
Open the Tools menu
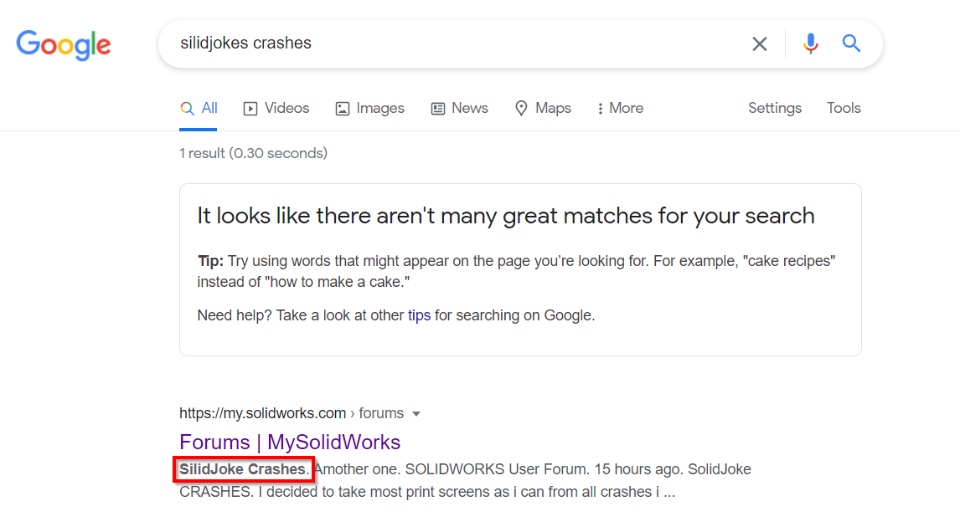click(843, 108)
